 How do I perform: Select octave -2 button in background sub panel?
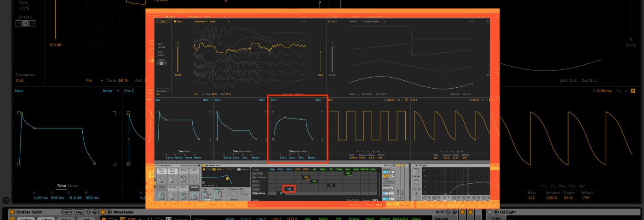32,23
